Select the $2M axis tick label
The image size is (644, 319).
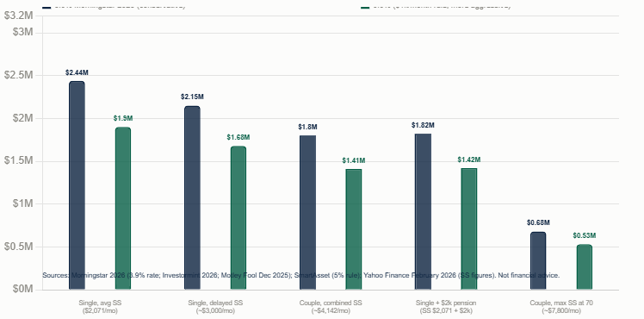click(23, 118)
